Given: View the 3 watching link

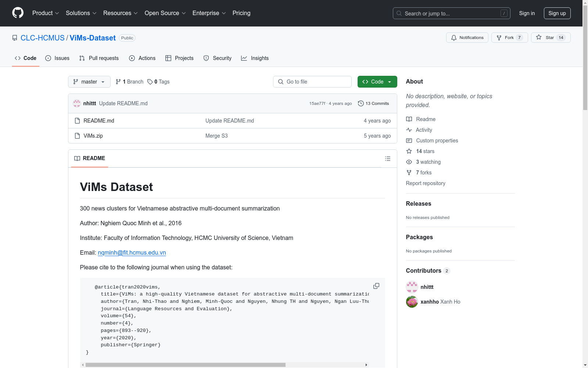Looking at the screenshot, I should 423,162.
